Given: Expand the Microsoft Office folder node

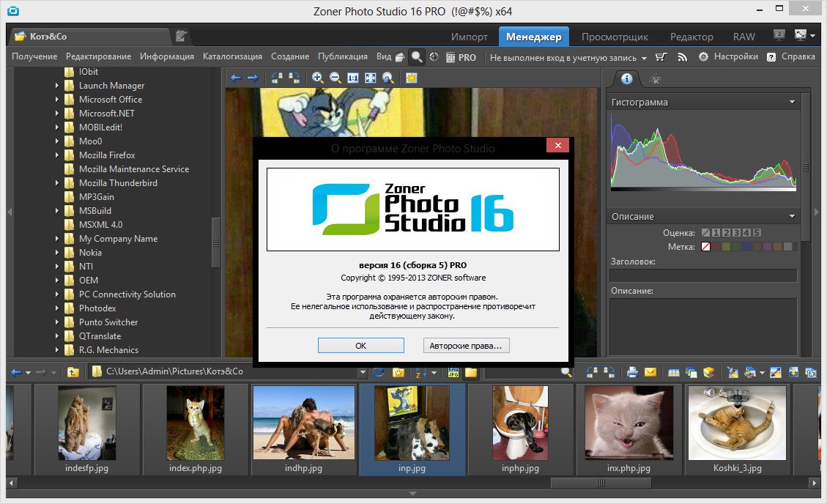Looking at the screenshot, I should [x=57, y=99].
